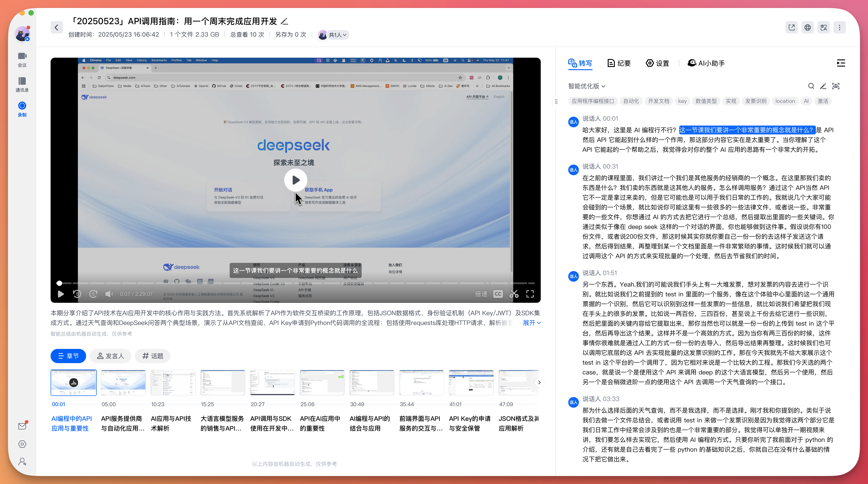
Task: Open chapter thumbnail at 05:00
Action: click(123, 383)
